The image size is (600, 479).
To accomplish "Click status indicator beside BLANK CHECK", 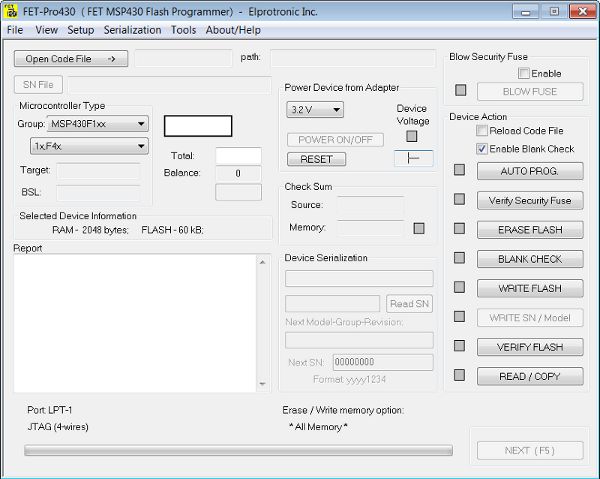I will click(459, 258).
